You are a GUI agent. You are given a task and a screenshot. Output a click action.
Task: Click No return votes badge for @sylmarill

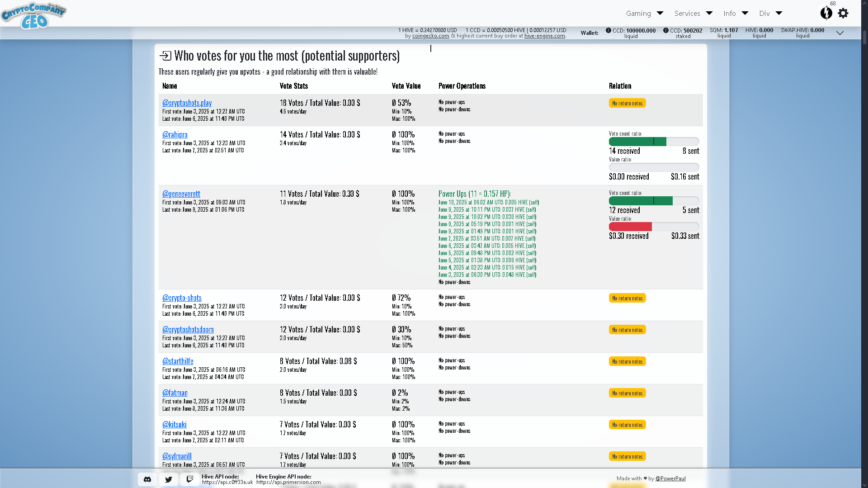pos(627,456)
